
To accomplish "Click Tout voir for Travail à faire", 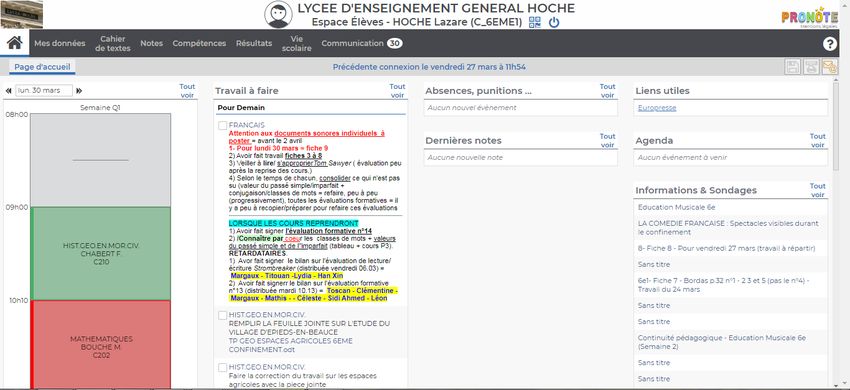I will (397, 91).
